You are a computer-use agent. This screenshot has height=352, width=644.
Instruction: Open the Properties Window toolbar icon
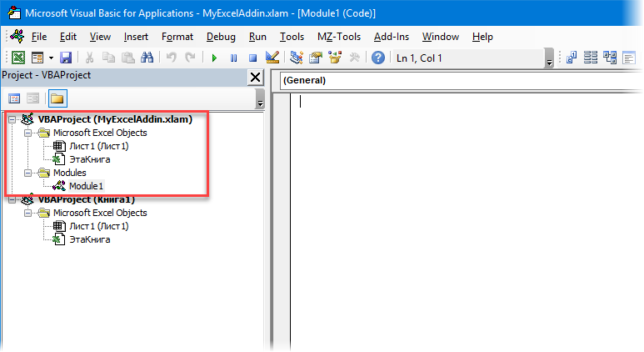(316, 58)
